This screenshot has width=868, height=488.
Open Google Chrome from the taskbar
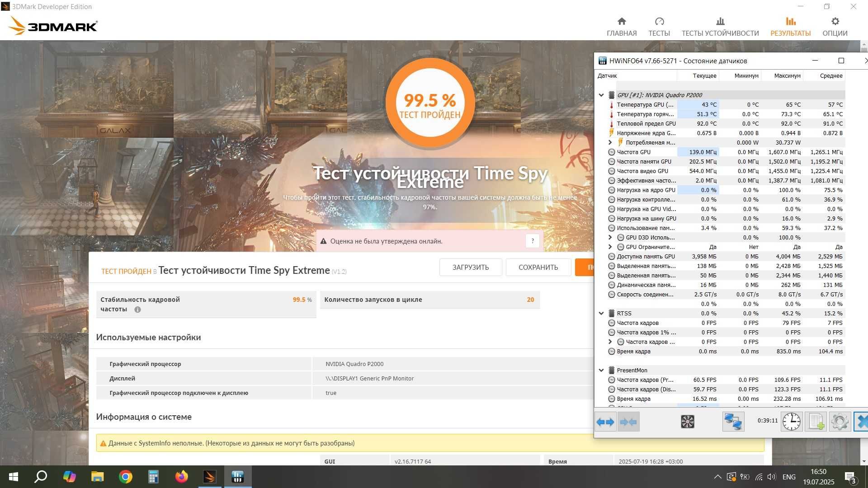click(x=126, y=477)
